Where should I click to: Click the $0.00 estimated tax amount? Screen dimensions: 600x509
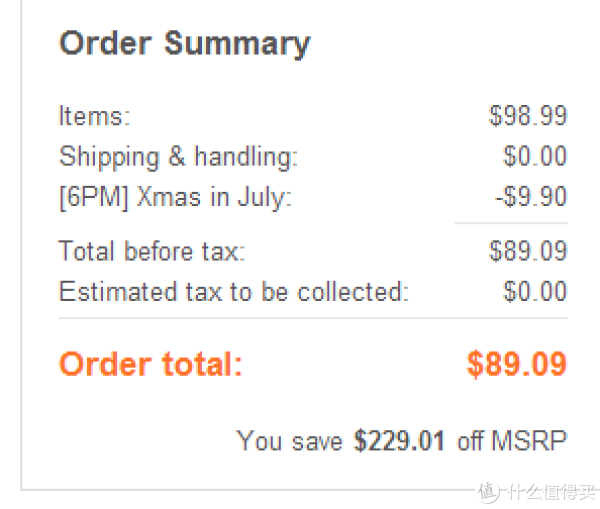[x=535, y=292]
